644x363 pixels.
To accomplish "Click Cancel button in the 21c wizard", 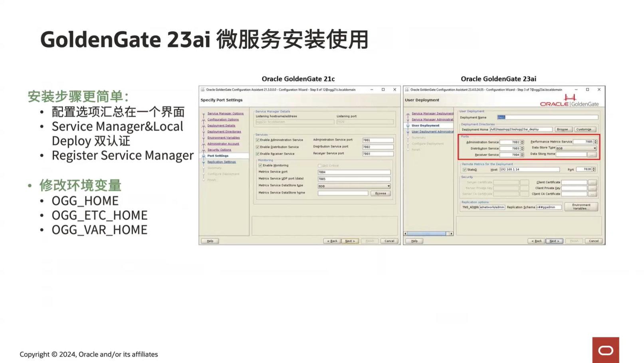I will coord(389,241).
